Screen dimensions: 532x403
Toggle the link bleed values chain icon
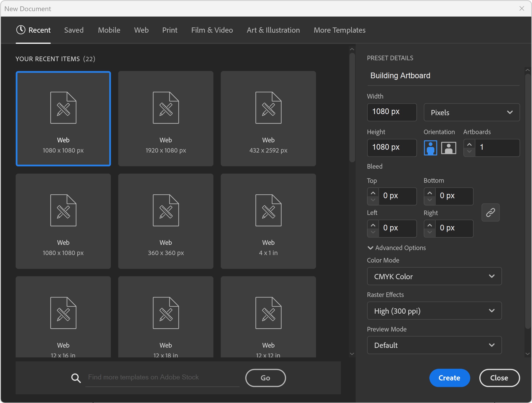pyautogui.click(x=491, y=212)
